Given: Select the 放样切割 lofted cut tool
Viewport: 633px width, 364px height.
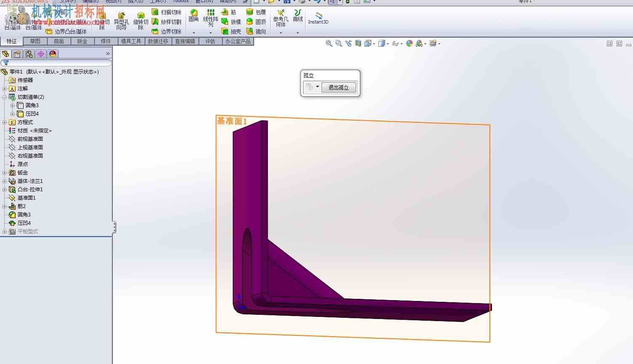Looking at the screenshot, I should (166, 22).
